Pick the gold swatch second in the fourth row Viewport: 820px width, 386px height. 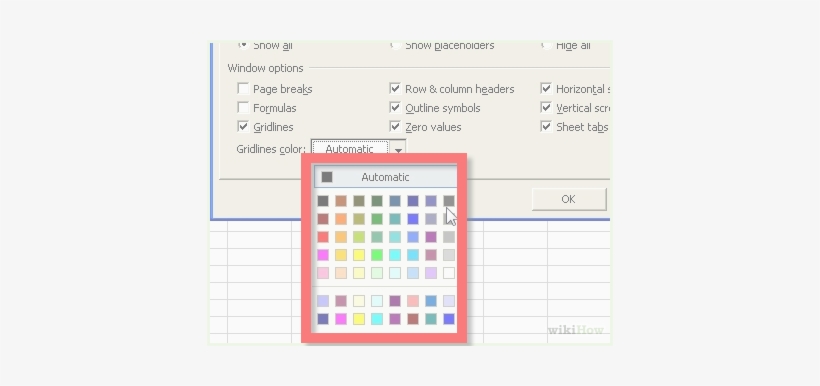pyautogui.click(x=341, y=255)
